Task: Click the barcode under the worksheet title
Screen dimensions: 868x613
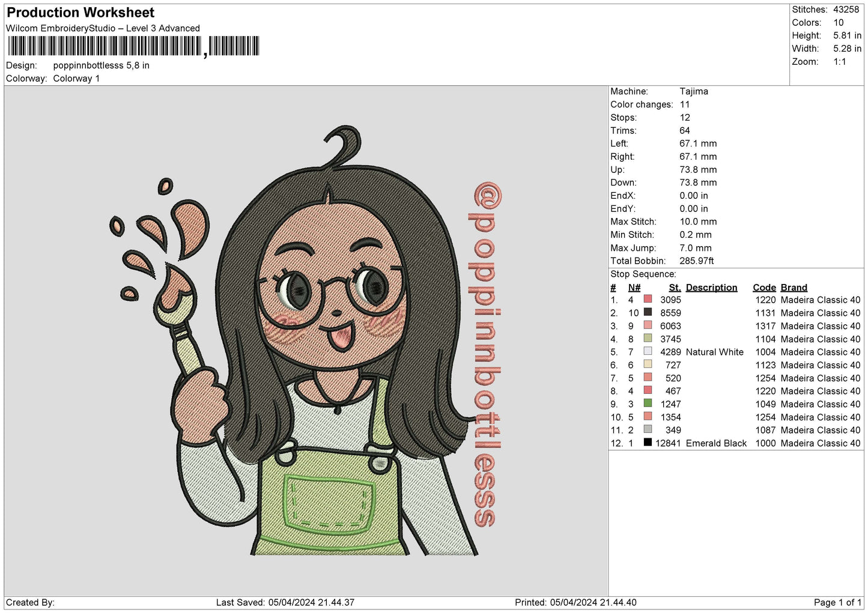Action: (133, 46)
